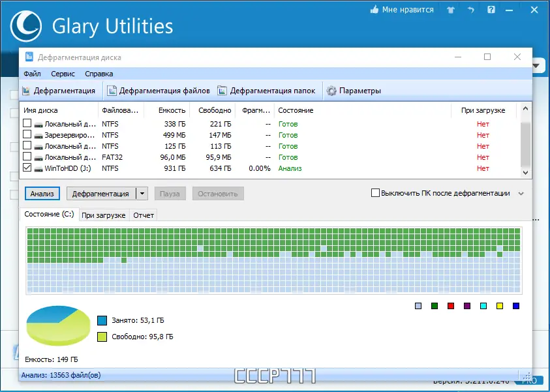Click the shirt skin icon in header
The height and width of the screenshot is (392, 550).
(451, 10)
